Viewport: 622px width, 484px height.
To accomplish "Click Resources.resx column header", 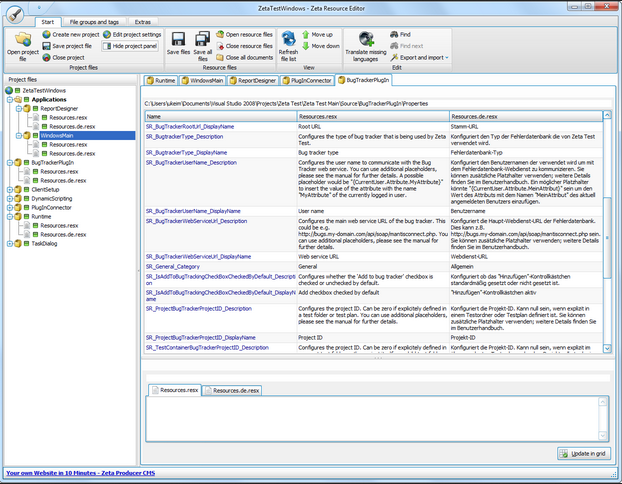I will point(373,117).
